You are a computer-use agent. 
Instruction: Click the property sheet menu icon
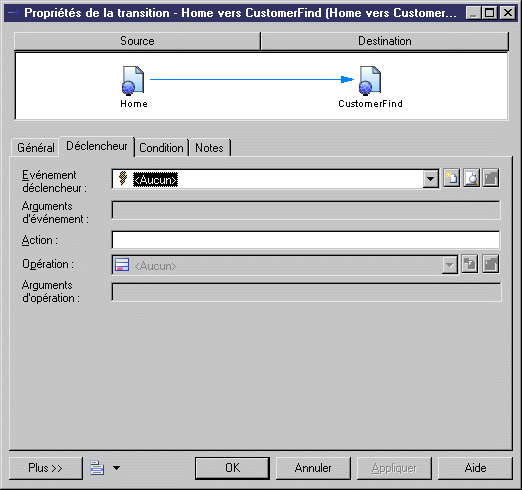97,468
